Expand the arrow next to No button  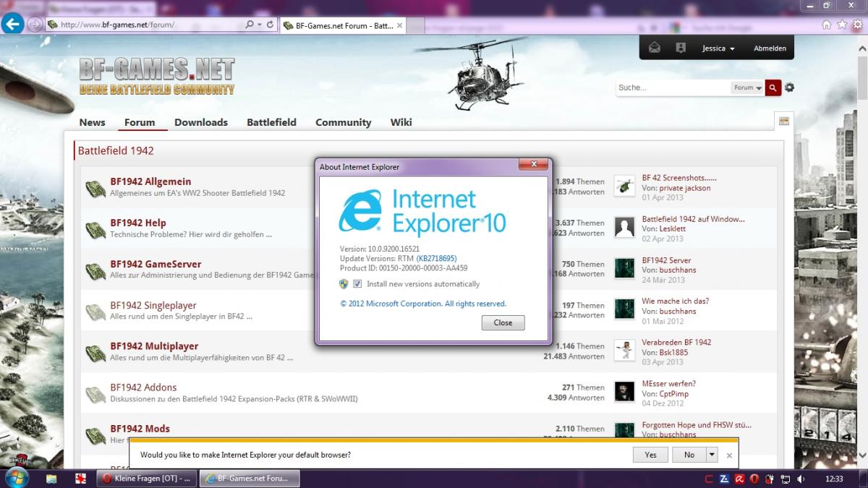[712, 455]
